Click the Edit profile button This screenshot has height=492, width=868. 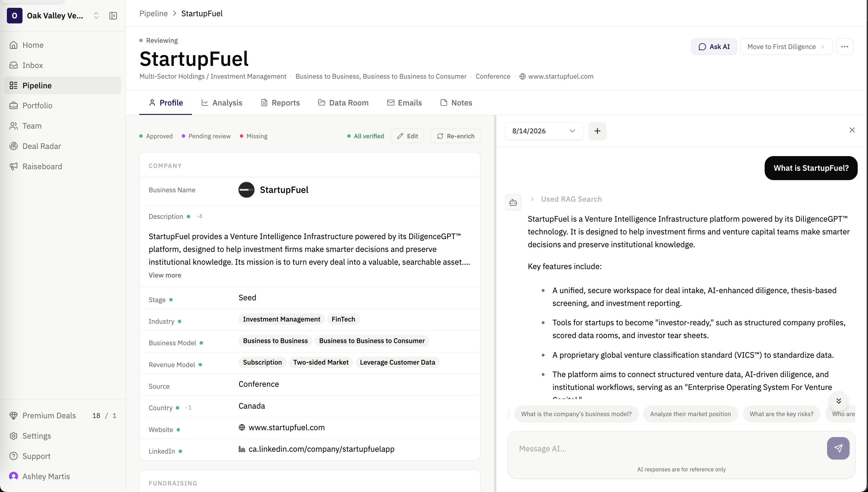coord(407,136)
